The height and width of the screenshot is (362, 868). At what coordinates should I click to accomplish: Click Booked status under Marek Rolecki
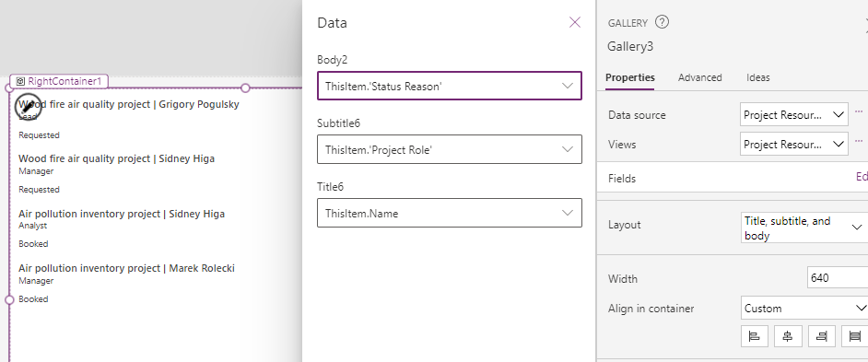[x=33, y=298]
